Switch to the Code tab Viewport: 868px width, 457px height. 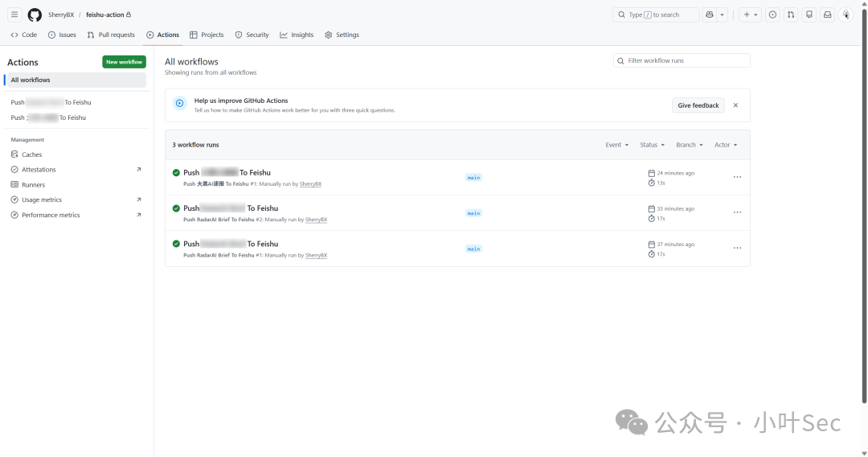pos(24,35)
